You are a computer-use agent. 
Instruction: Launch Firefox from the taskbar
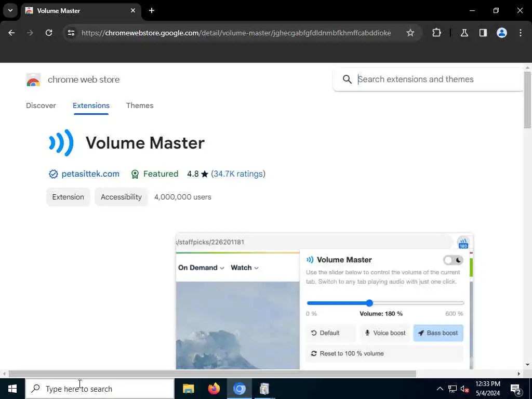pos(214,389)
